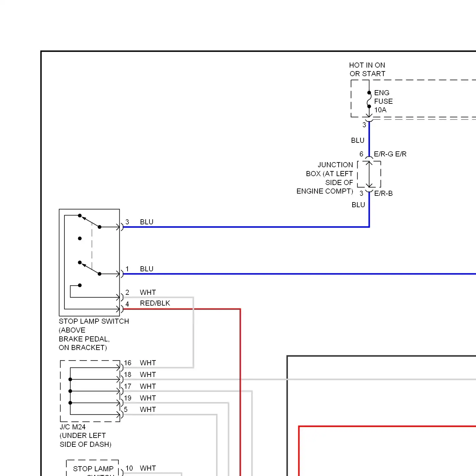Select the ENG FUSE 10A label
Screen dimensions: 476x476
click(x=383, y=101)
